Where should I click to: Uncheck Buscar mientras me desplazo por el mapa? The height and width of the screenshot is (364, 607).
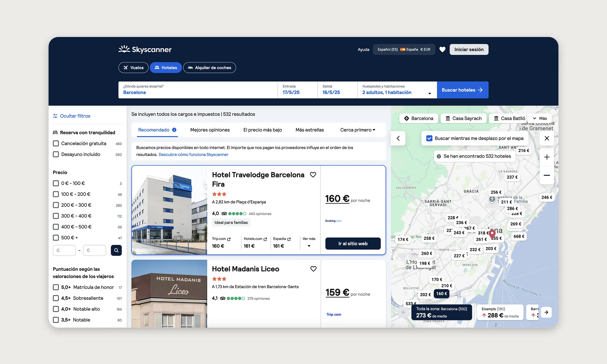(x=429, y=138)
